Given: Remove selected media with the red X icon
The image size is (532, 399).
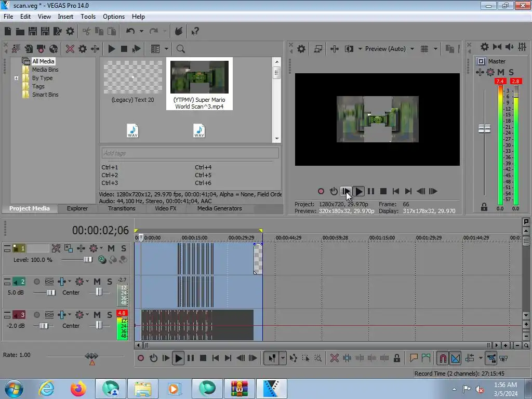Looking at the screenshot, I should [x=70, y=49].
